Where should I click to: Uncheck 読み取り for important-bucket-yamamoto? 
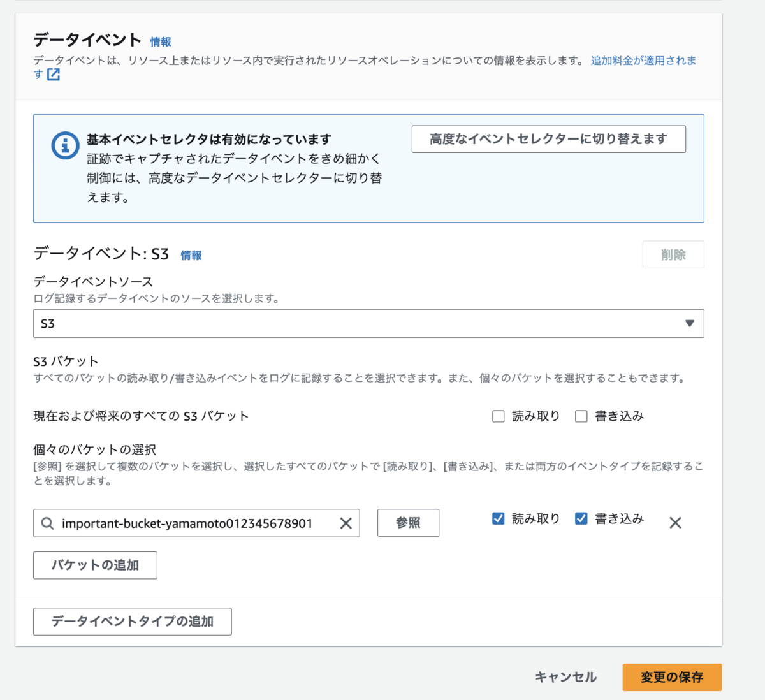click(x=499, y=519)
